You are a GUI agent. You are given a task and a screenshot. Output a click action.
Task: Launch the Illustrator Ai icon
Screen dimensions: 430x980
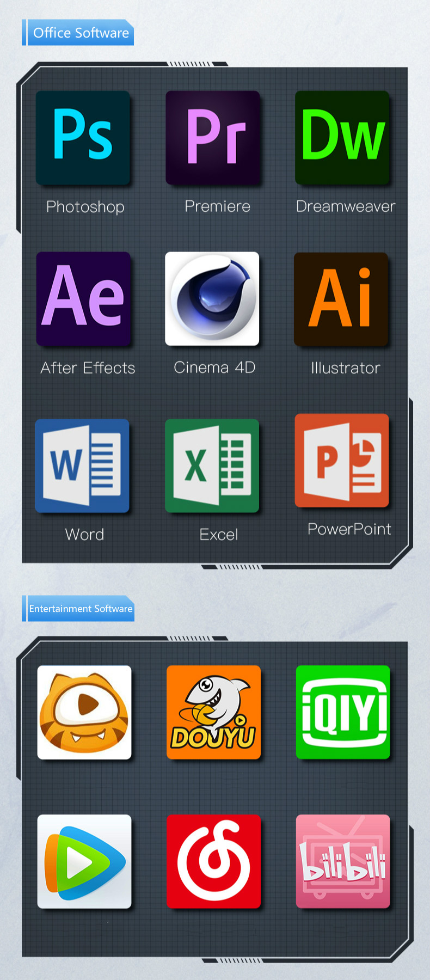coord(341,299)
